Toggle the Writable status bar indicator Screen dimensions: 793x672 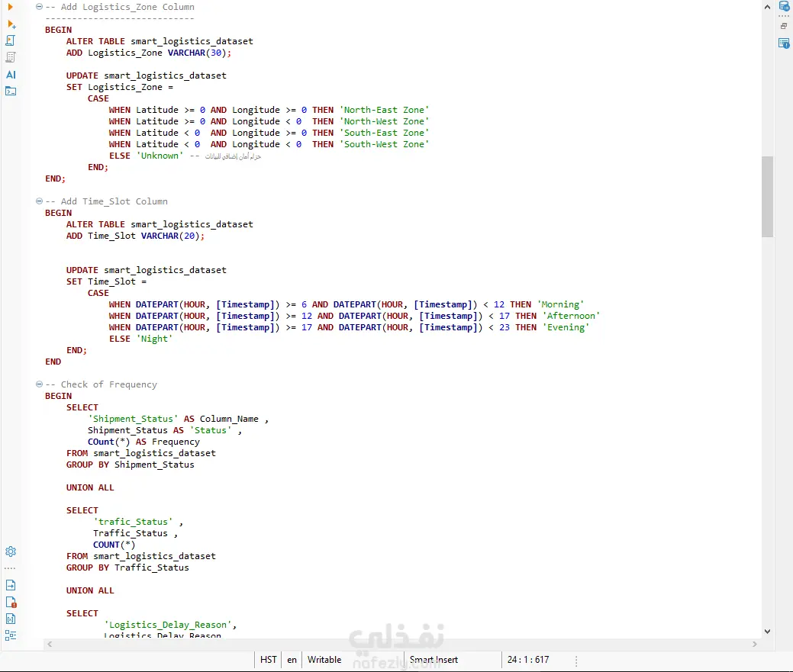(x=324, y=660)
